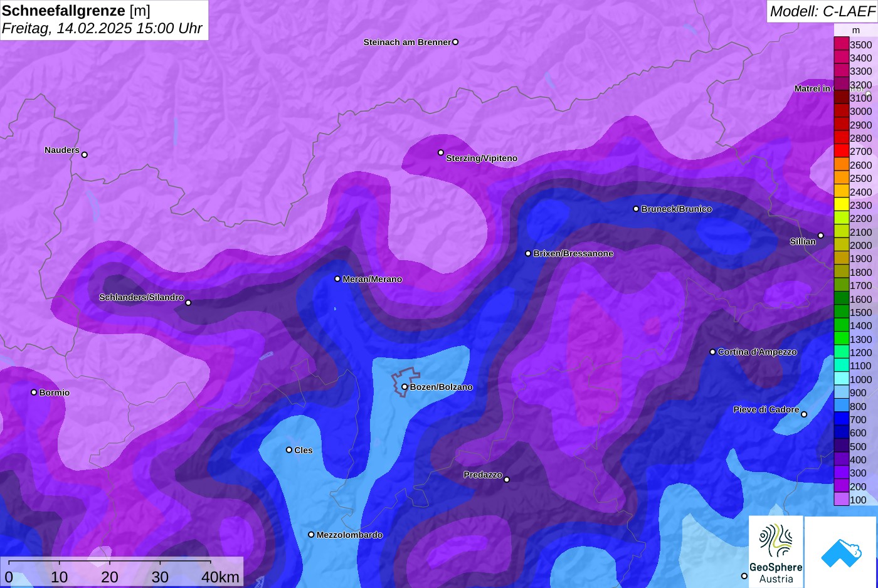Click the 20 mark on scale bar
This screenshot has width=878, height=588.
110,577
